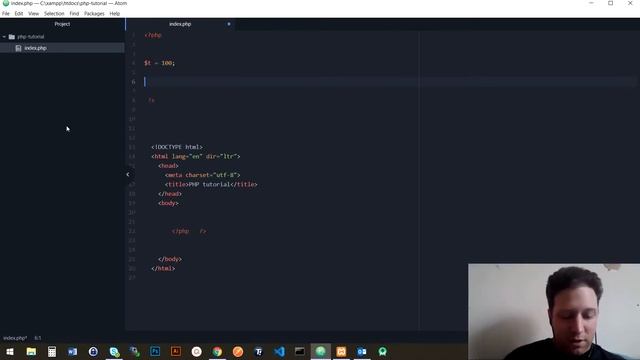Select the php-tutorial folder icon
The image size is (640, 360).
[12, 37]
